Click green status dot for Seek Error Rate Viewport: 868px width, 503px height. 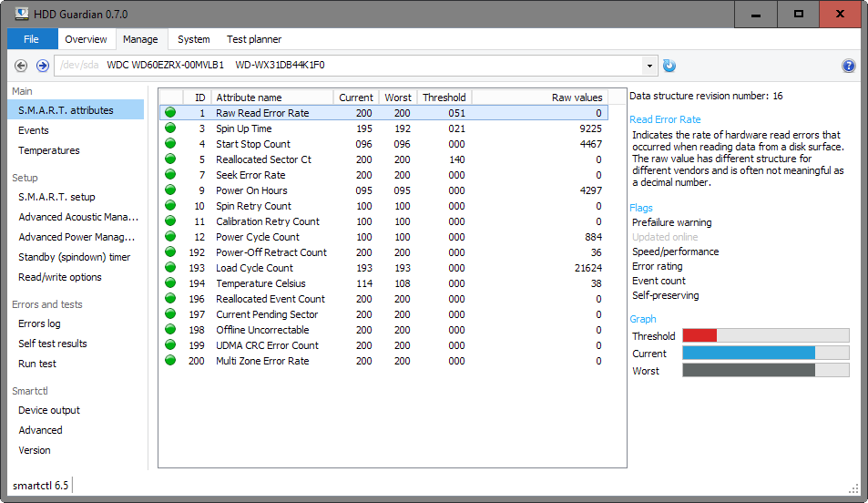pos(170,174)
